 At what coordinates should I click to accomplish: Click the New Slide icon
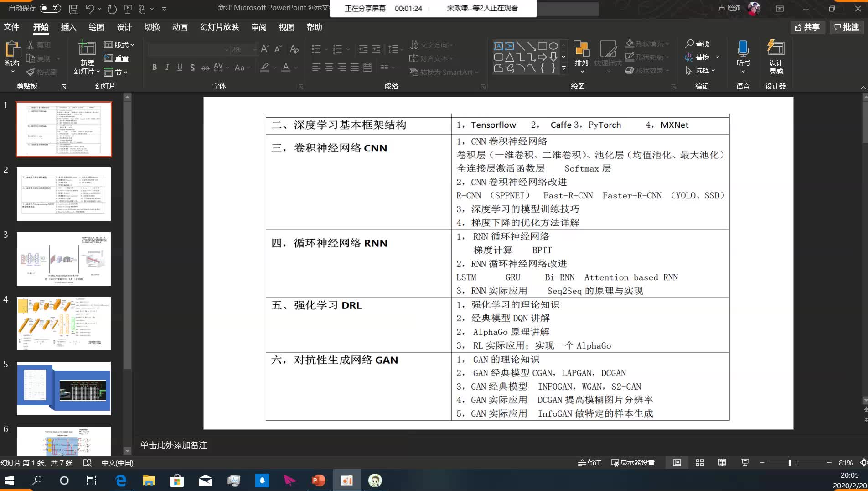pyautogui.click(x=87, y=48)
